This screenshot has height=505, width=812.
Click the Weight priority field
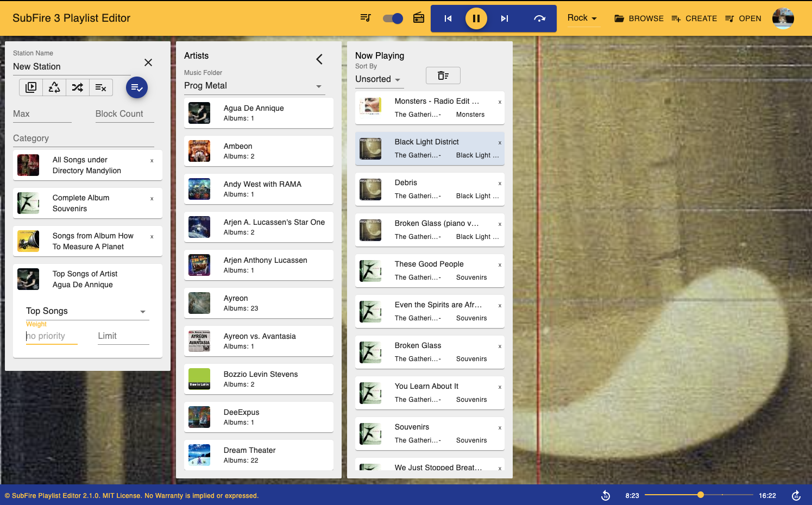pyautogui.click(x=52, y=336)
